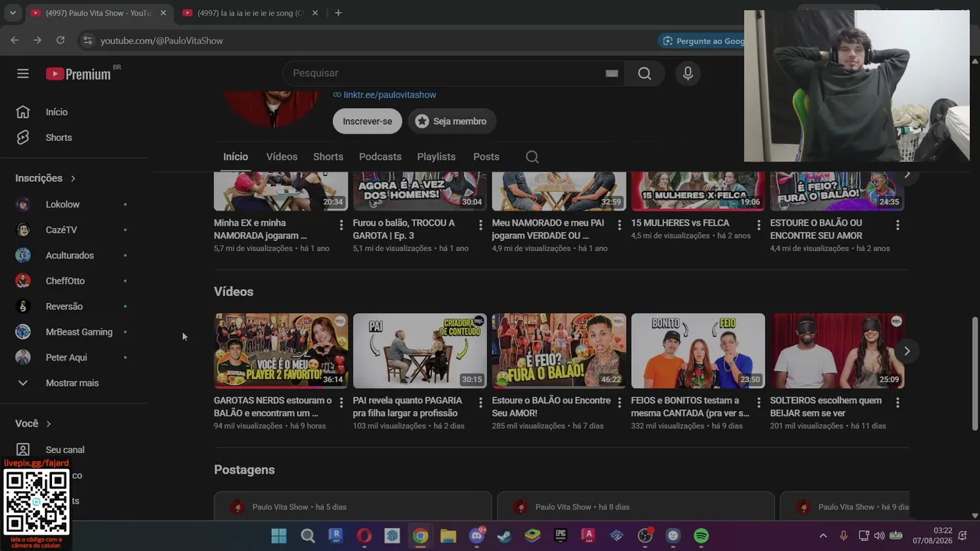Click the search magnifier button in YouTube
980x551 pixels.
645,73
